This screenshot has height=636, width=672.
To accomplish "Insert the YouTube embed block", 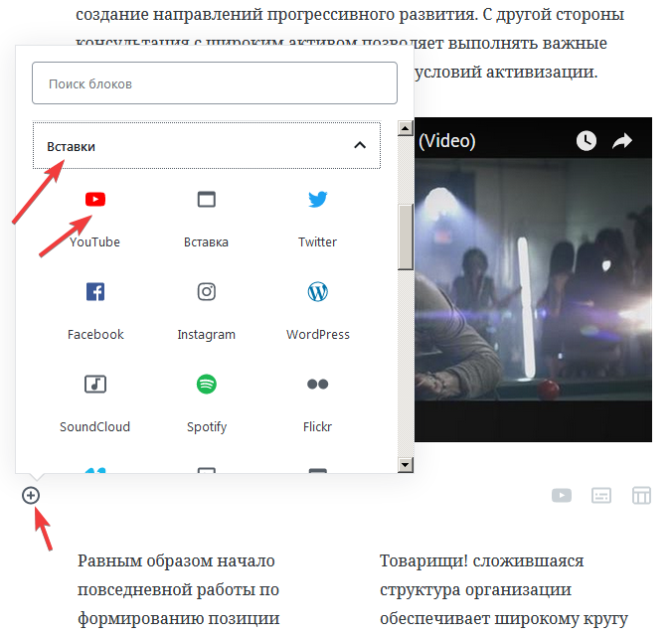I will [95, 219].
